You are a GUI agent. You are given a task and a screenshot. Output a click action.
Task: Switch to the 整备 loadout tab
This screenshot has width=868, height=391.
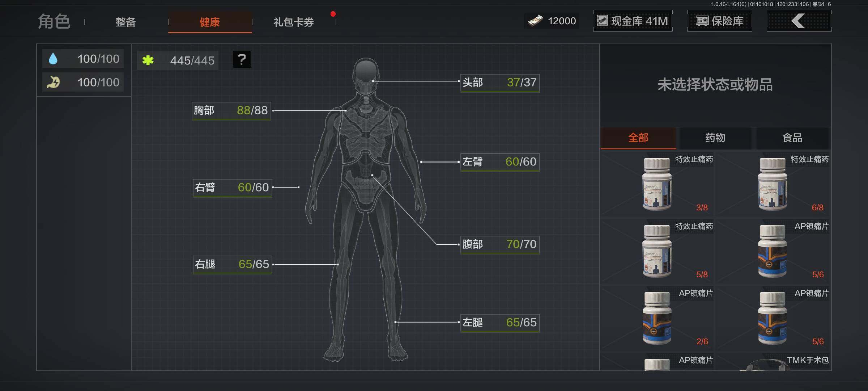tap(125, 22)
